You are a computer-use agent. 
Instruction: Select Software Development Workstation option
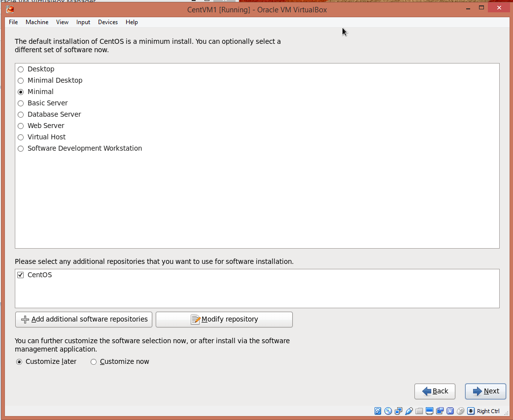21,149
